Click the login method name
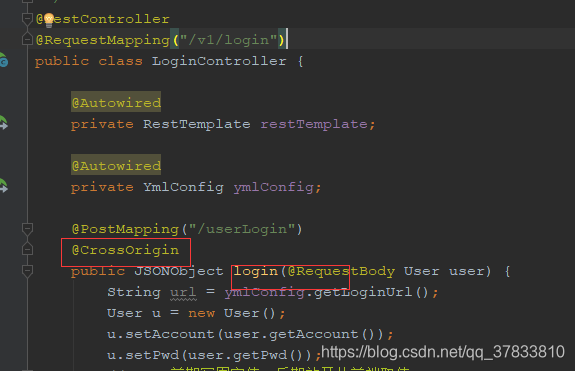This screenshot has height=371, width=575. [x=256, y=271]
